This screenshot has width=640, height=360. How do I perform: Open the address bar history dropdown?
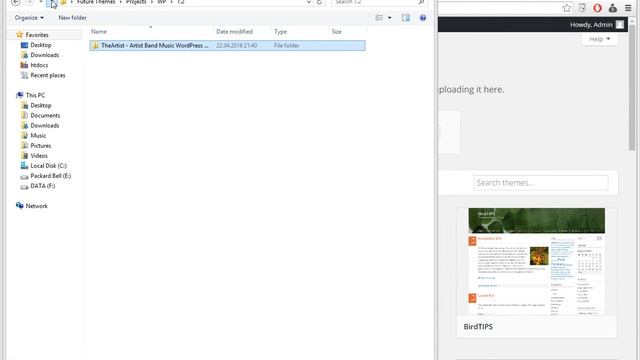click(309, 2)
